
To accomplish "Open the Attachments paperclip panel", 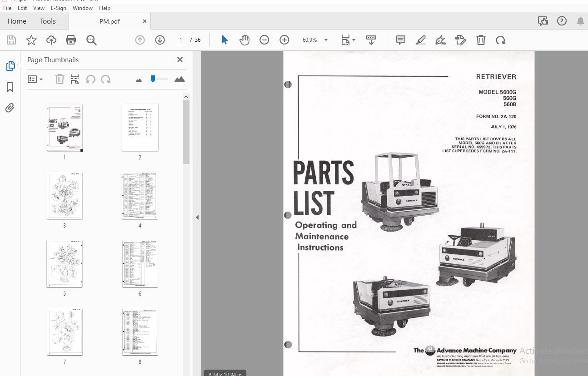I will point(10,108).
